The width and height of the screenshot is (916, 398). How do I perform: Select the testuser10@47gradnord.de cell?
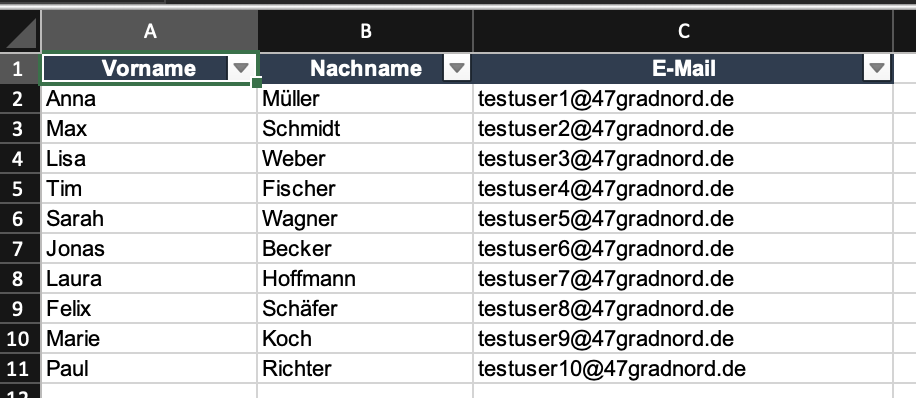coord(683,369)
